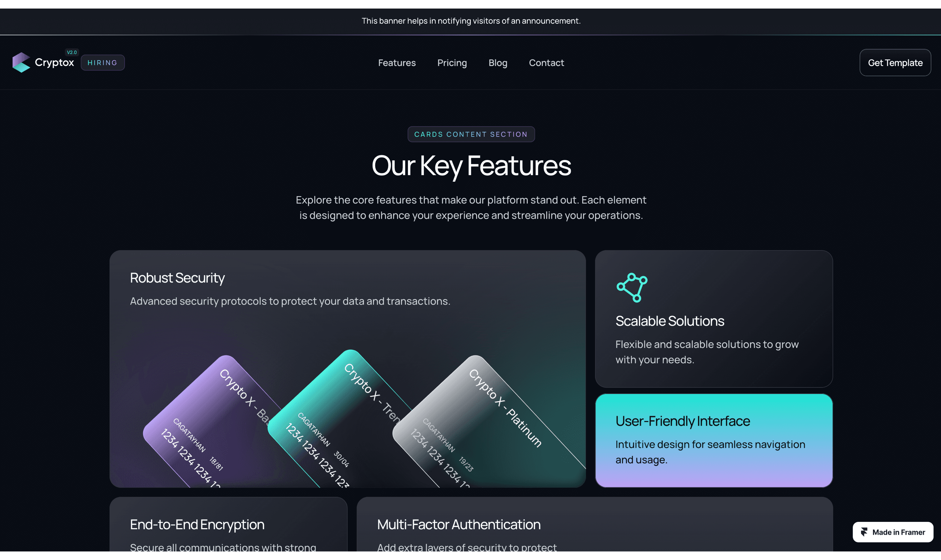Click the Scalable Solutions node graph icon
Image resolution: width=941 pixels, height=560 pixels.
click(632, 288)
